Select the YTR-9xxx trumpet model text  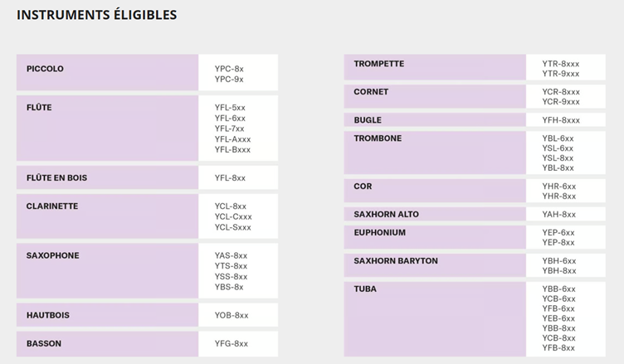coord(561,74)
